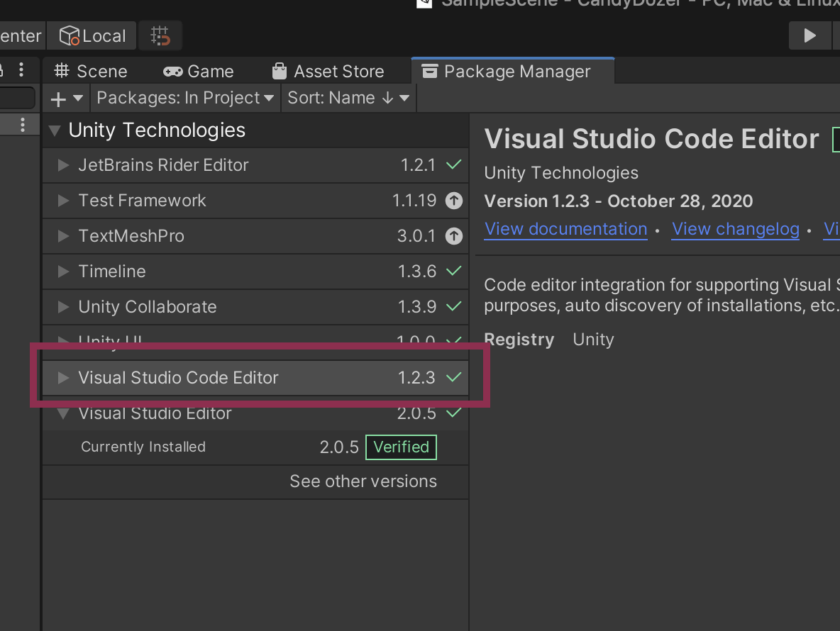Open left panel three-dot options menu

[x=21, y=69]
